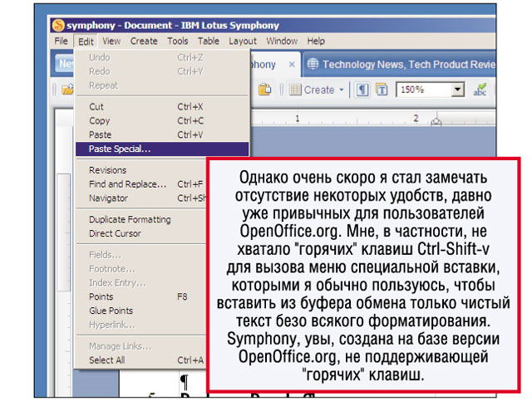Screen dimensions: 532x401
Task: Switch to Technology News browser tab
Action: (x=400, y=65)
